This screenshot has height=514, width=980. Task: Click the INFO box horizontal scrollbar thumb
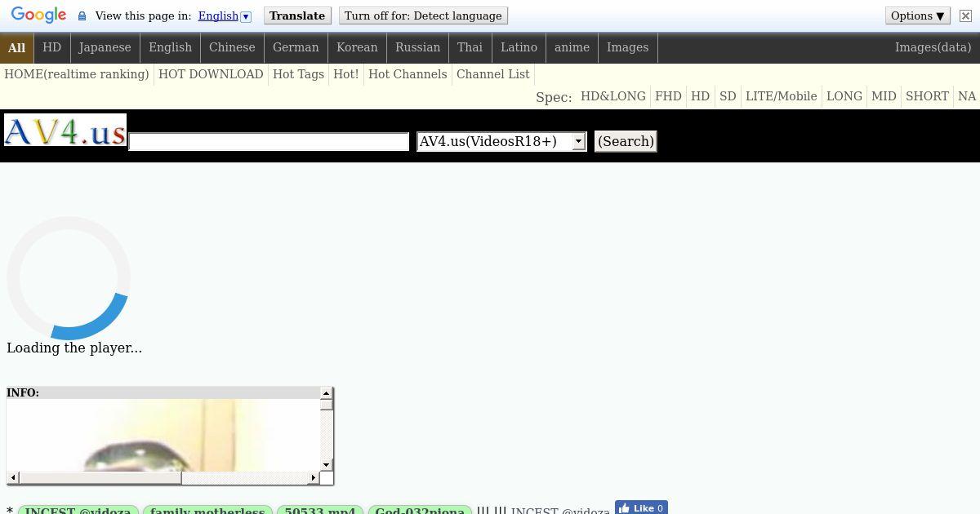point(100,477)
